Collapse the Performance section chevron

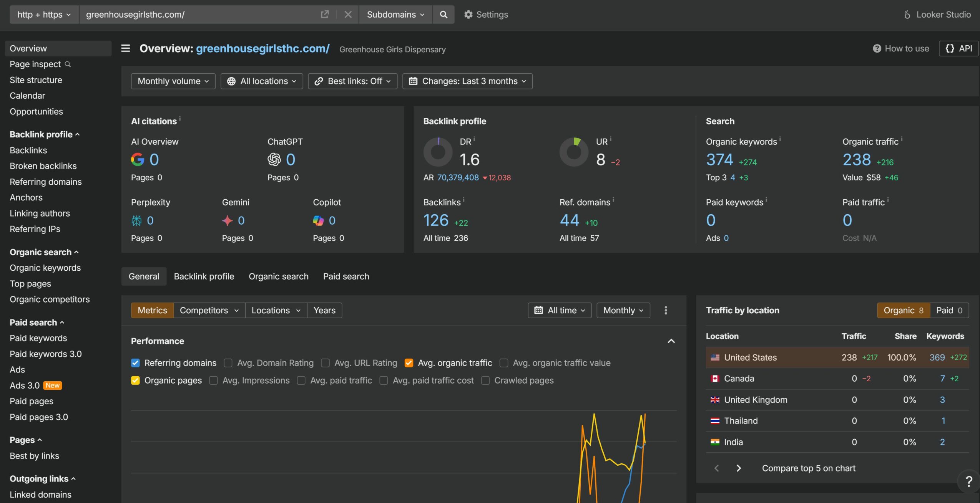pos(671,341)
